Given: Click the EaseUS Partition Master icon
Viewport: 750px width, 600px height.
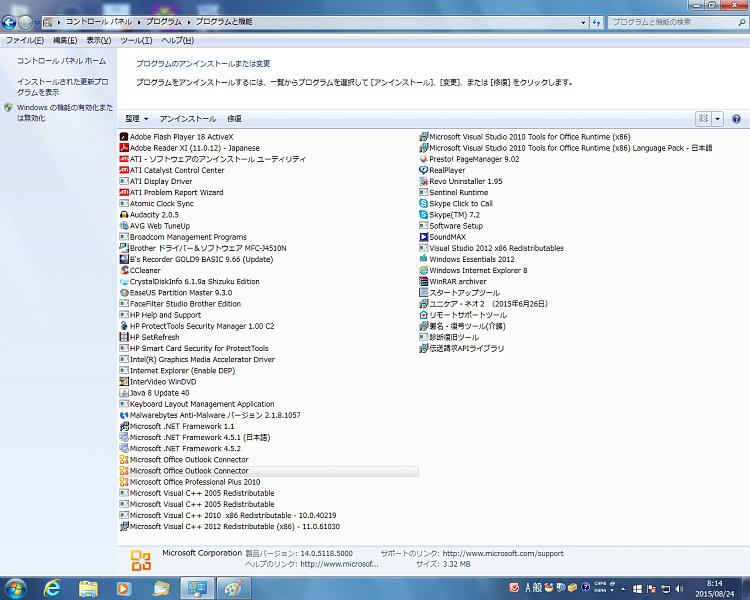Looking at the screenshot, I should (124, 292).
